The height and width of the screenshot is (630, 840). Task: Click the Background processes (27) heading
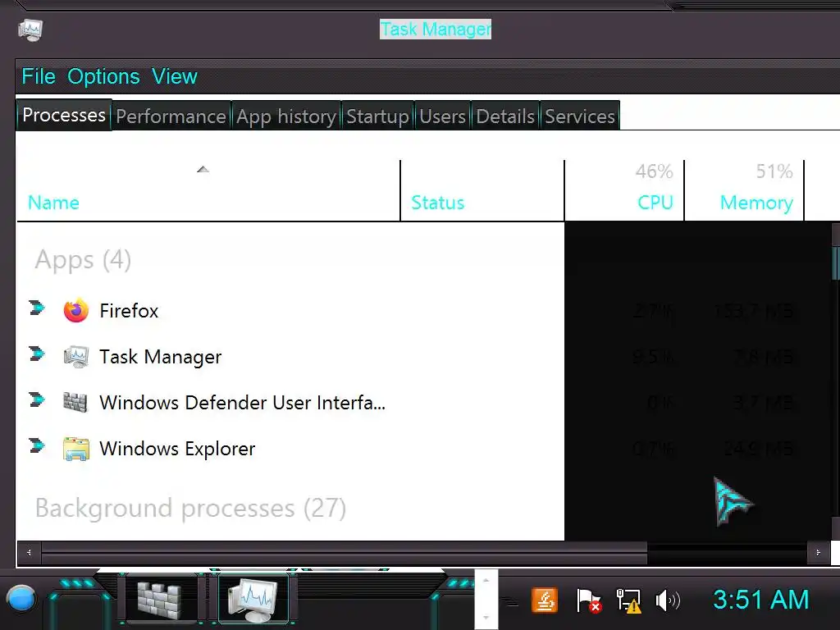[190, 509]
